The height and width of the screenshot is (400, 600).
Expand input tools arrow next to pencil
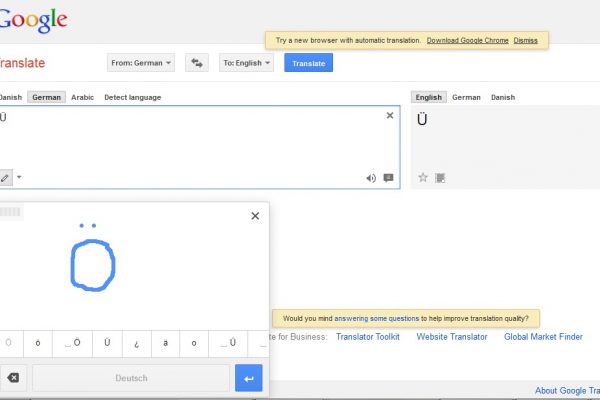tap(19, 177)
